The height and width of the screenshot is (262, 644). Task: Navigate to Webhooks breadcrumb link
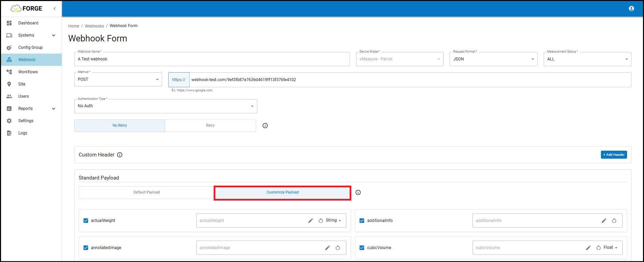tap(94, 26)
